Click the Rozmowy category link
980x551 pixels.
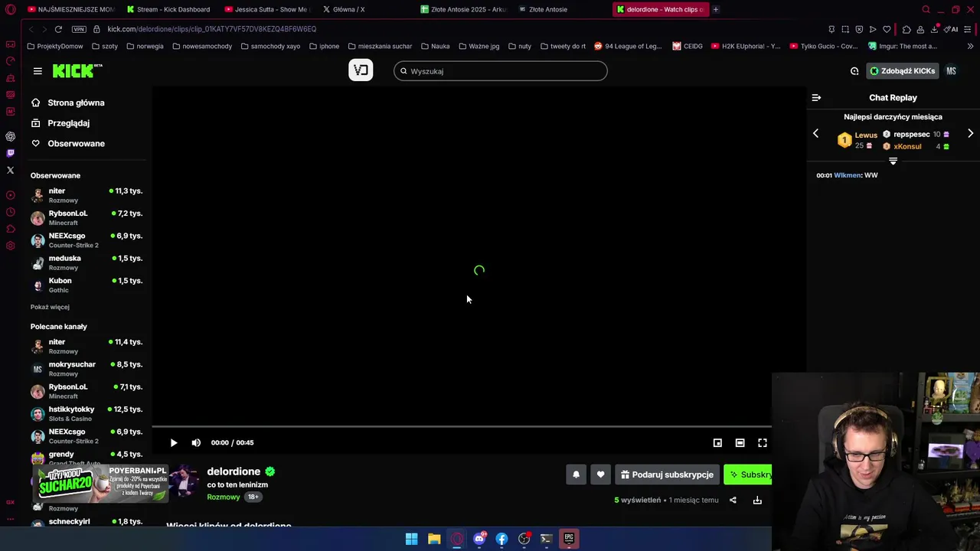224,497
